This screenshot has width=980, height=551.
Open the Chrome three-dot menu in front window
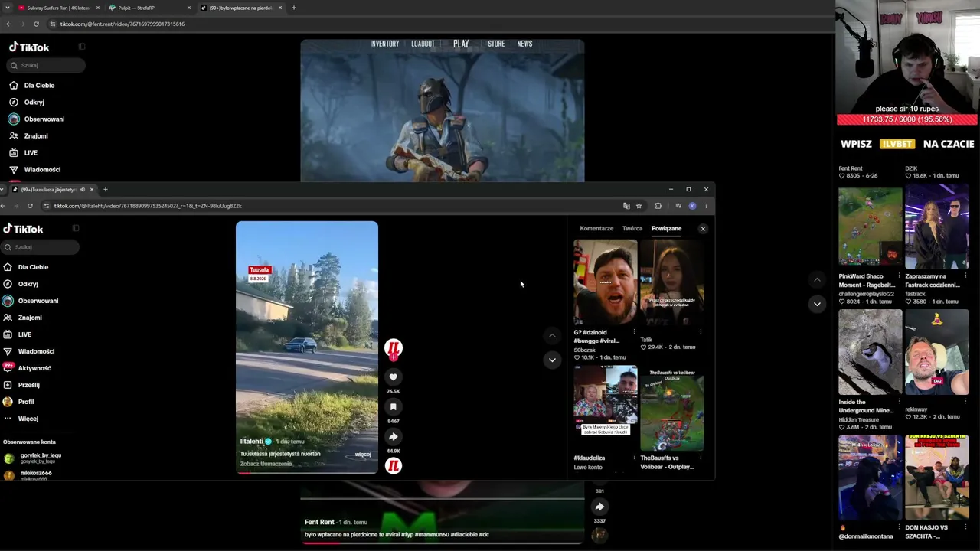[706, 206]
